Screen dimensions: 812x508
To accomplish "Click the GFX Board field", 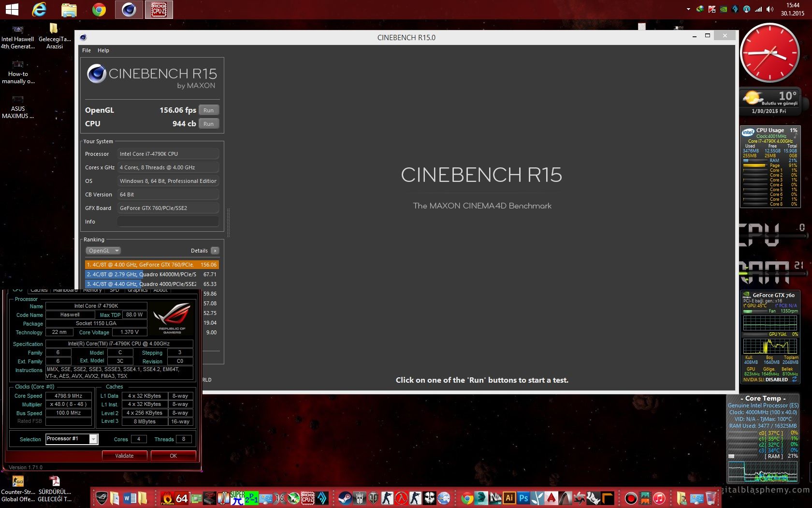I will pos(168,208).
